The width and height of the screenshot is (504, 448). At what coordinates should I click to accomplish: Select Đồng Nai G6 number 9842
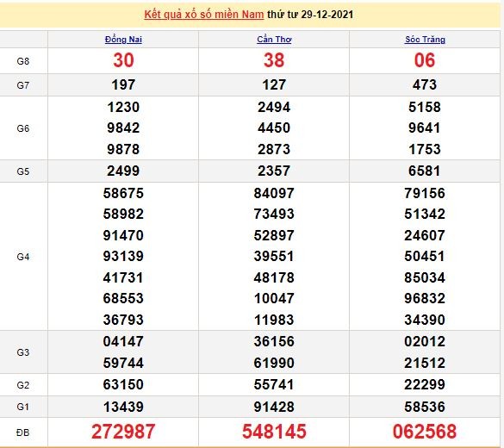click(123, 128)
